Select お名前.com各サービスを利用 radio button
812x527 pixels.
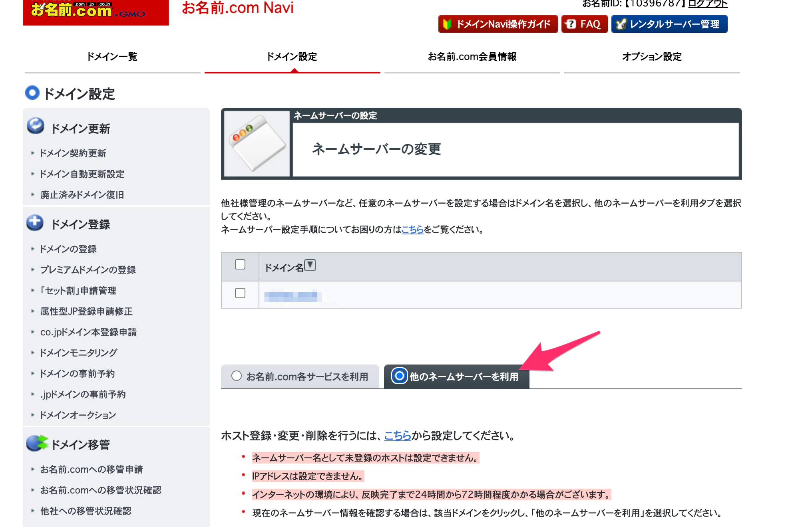click(237, 376)
